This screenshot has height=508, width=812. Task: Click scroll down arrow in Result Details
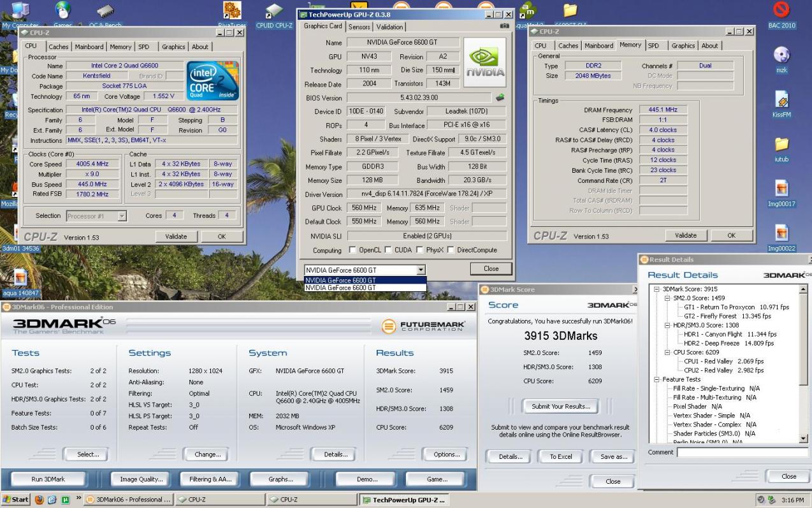[x=803, y=439]
